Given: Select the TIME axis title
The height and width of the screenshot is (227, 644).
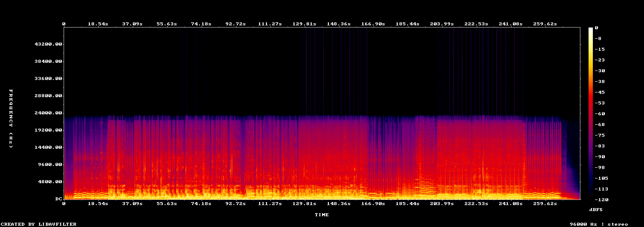Looking at the screenshot, I should coord(322,215).
